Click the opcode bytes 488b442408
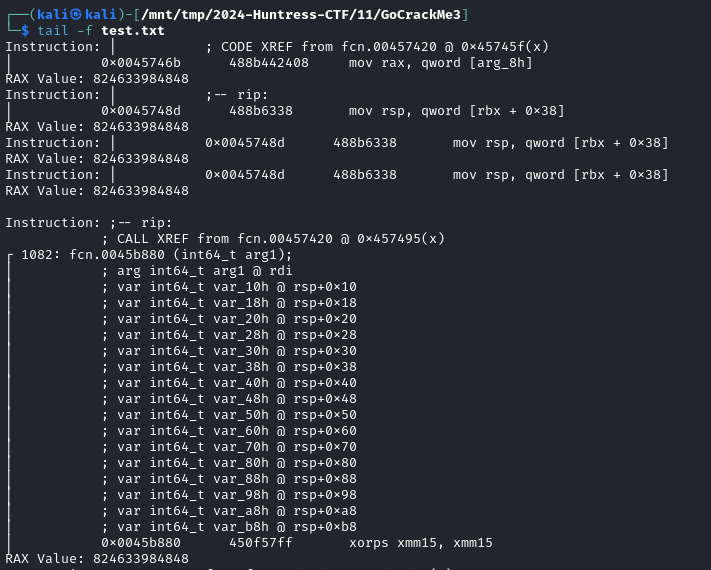The width and height of the screenshot is (711, 570). pyautogui.click(x=269, y=63)
